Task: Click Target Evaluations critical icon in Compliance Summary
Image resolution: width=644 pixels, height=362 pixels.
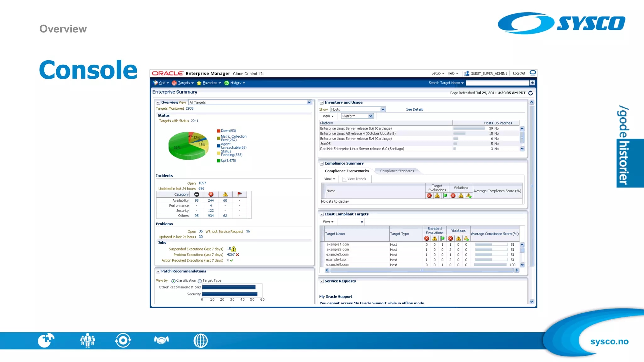Action: click(x=429, y=196)
